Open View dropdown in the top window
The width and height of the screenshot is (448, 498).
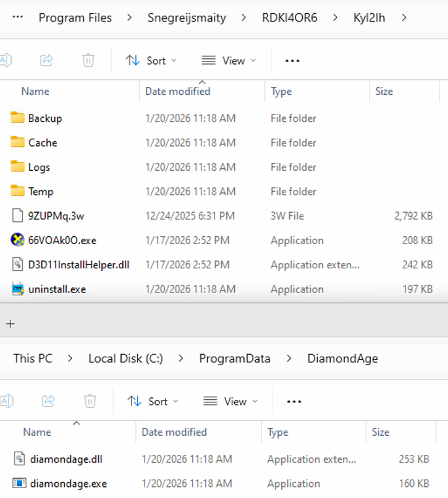point(229,60)
